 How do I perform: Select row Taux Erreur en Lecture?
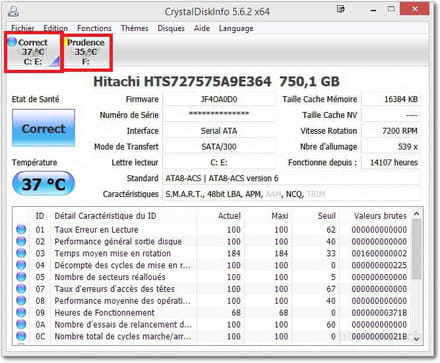tap(212, 230)
